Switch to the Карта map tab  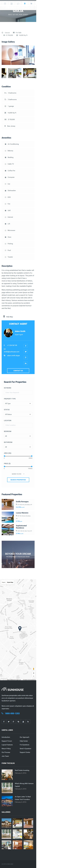tap(4, 582)
